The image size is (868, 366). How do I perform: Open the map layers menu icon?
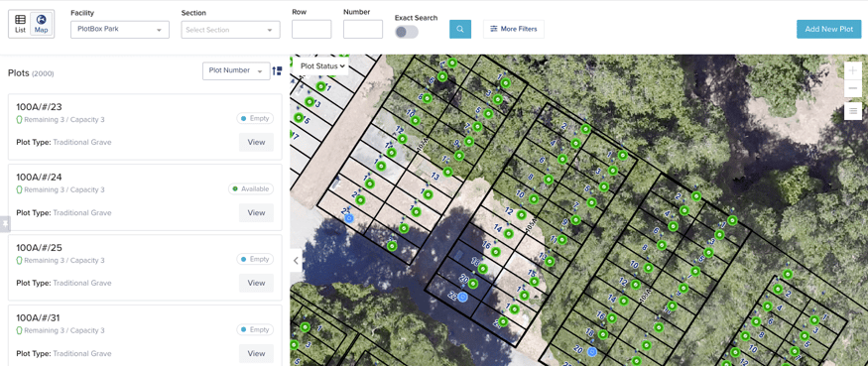[x=852, y=111]
